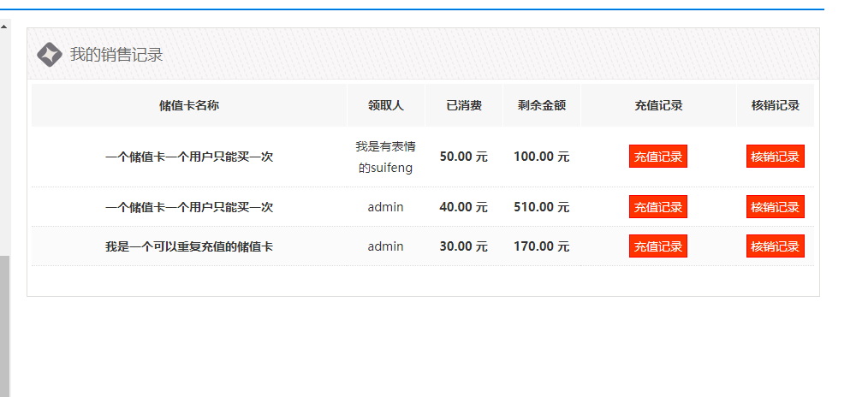
Task: Open 充值记录 for the 170.00 元 row
Action: (657, 246)
